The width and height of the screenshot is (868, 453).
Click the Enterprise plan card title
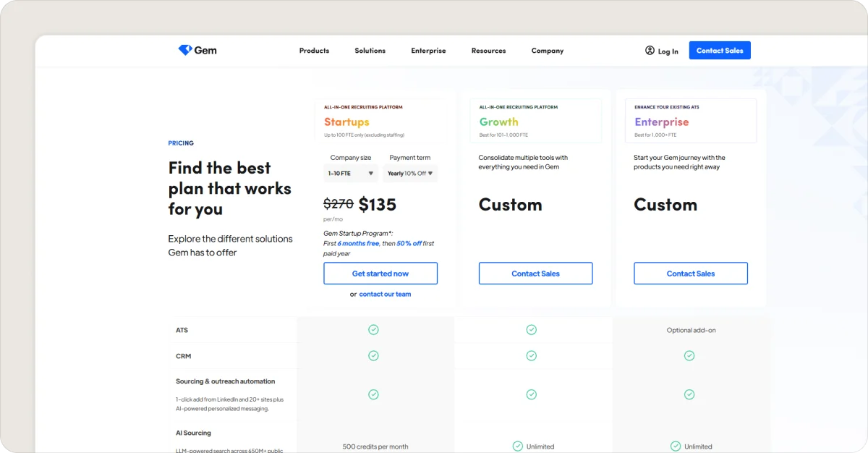(662, 122)
